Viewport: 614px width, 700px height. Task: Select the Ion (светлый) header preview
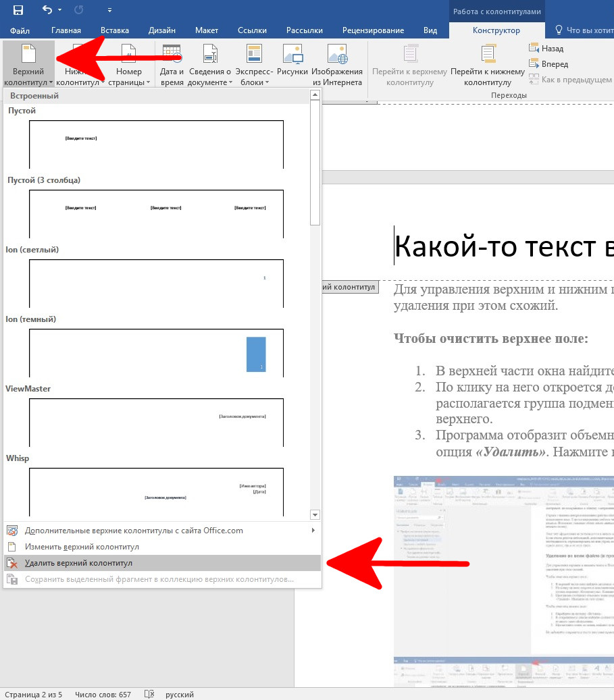[157, 284]
